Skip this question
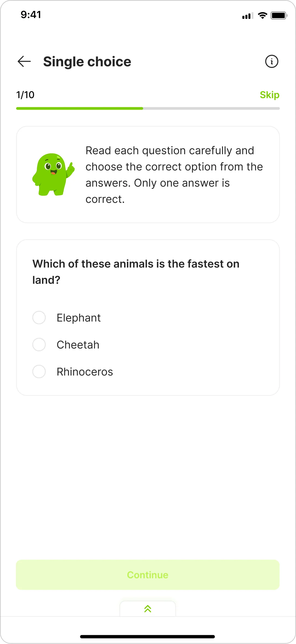The height and width of the screenshot is (644, 296). [269, 95]
